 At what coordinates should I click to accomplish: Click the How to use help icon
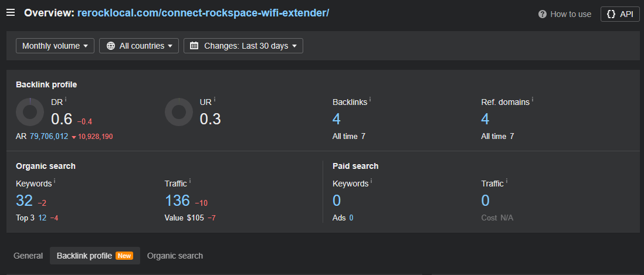point(543,14)
